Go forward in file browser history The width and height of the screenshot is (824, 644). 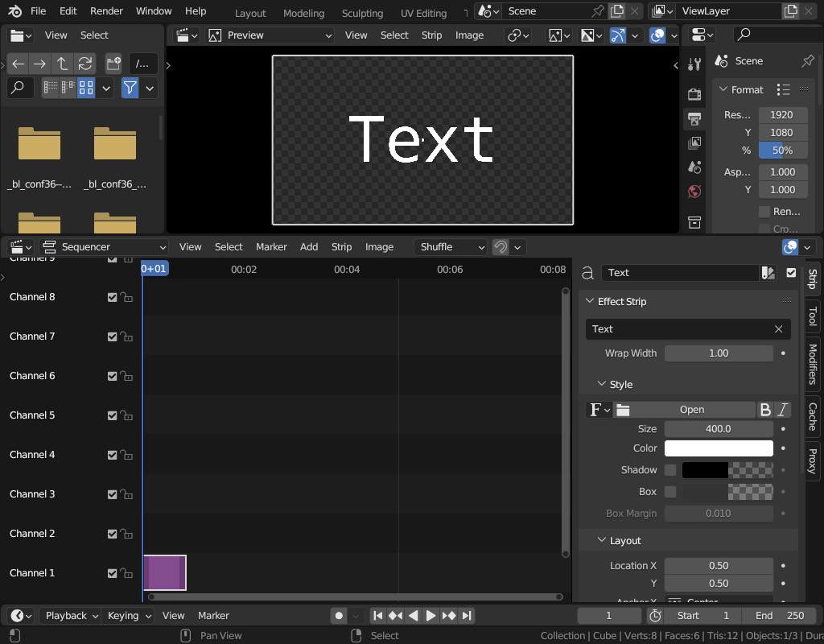tap(40, 64)
